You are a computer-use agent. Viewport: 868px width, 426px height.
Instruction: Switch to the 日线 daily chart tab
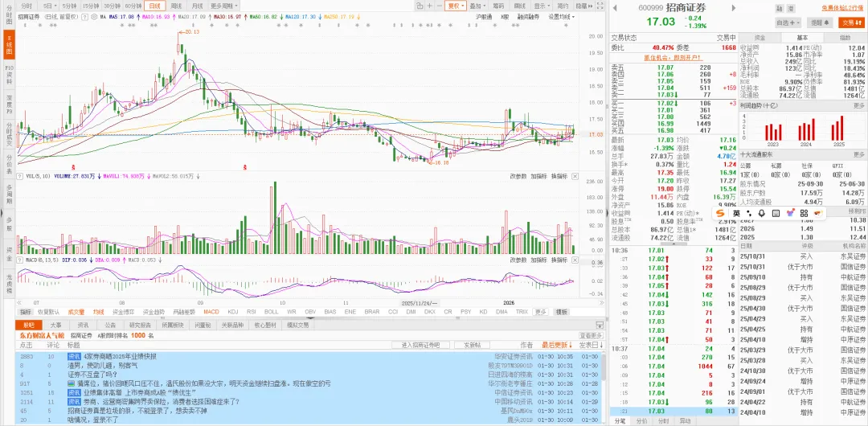155,6
